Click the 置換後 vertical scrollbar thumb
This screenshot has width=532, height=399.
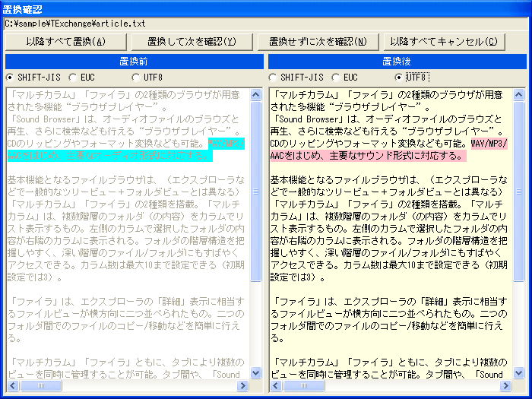click(x=518, y=192)
